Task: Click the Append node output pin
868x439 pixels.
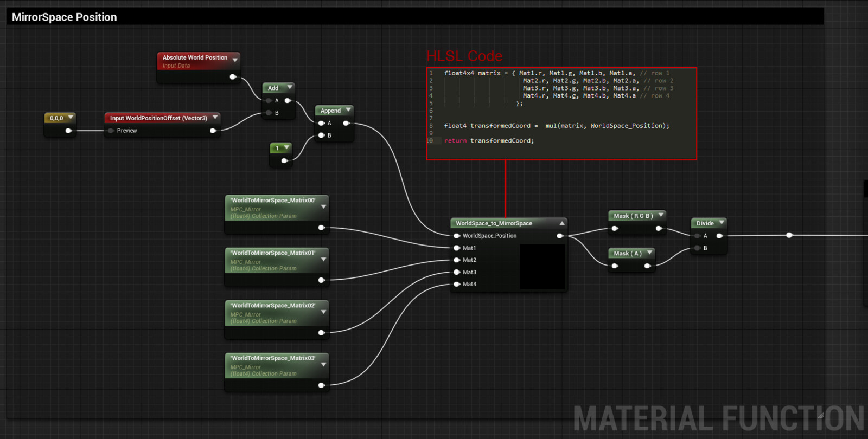Action: tap(346, 123)
